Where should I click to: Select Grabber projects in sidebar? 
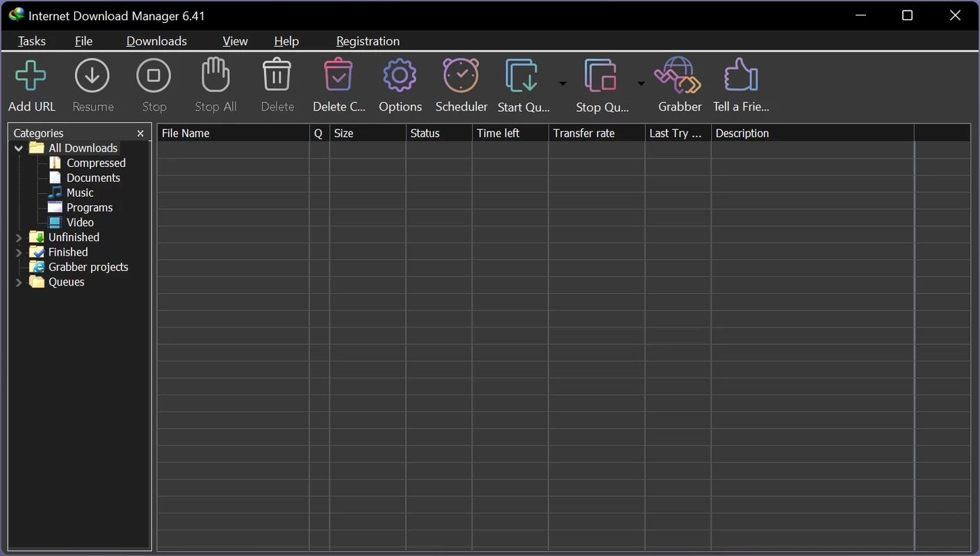click(x=88, y=268)
